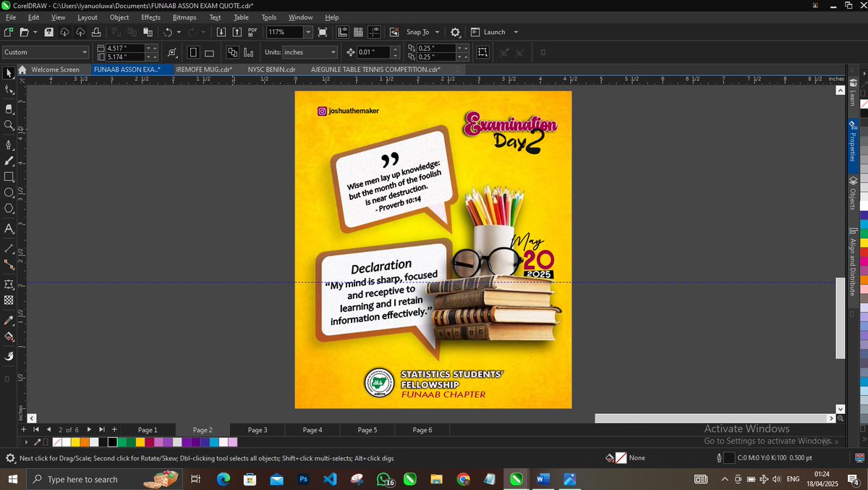This screenshot has height=490, width=868.
Task: Pick the black swatch in document palette
Action: (x=112, y=442)
